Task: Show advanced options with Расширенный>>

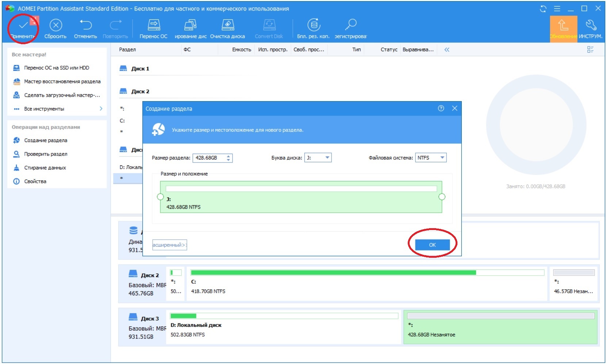Action: click(x=170, y=245)
